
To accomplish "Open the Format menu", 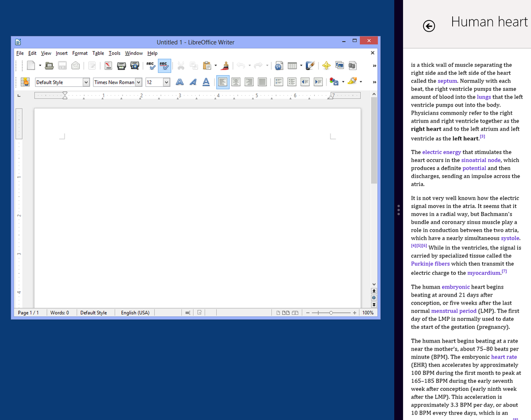I will (80, 53).
